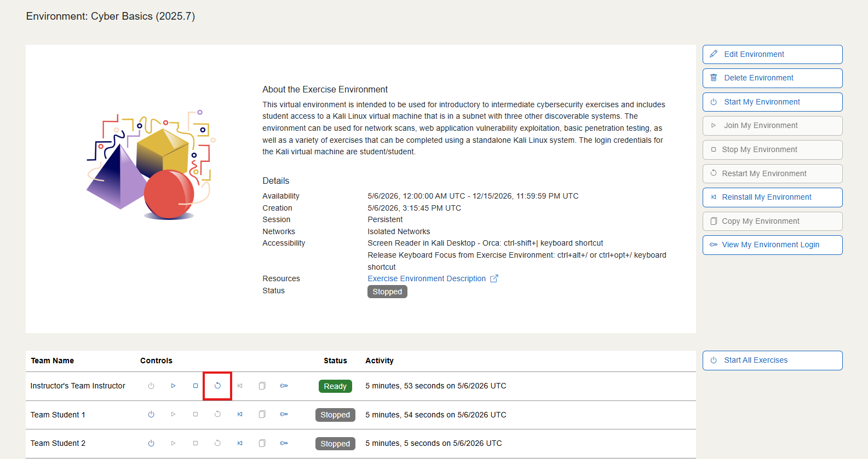
Task: Click the Stop My Environment button
Action: 772,149
